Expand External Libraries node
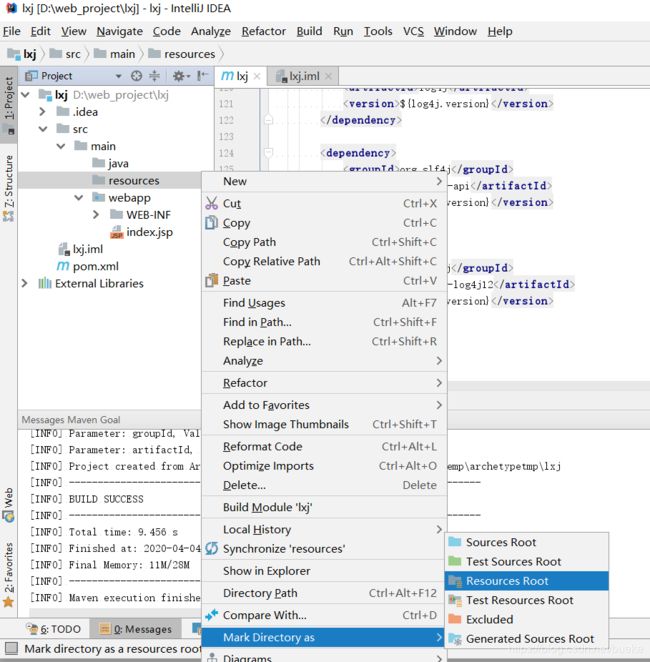Screen dimensions: 650x662 (x=25, y=283)
